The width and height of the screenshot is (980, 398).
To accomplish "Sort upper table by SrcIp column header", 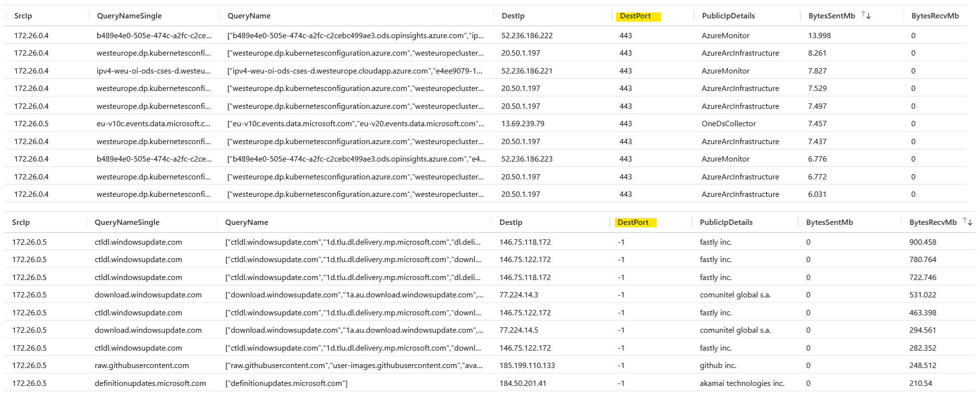I will click(x=23, y=16).
